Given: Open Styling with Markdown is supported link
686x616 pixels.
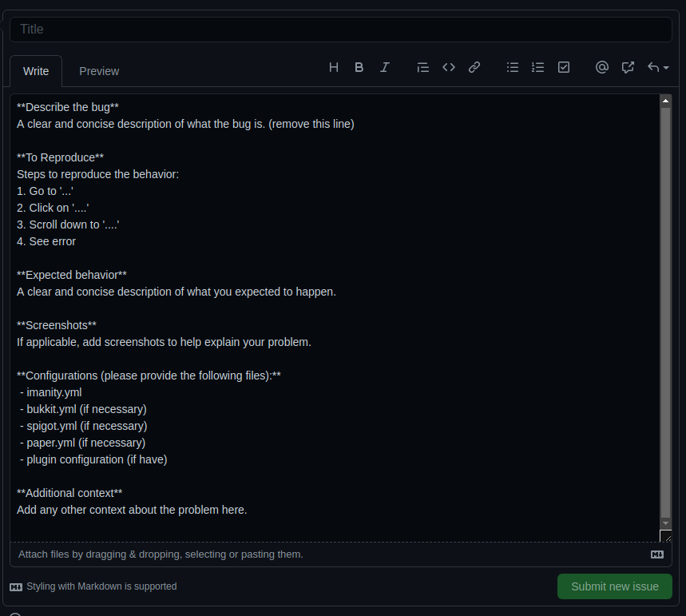Looking at the screenshot, I should pos(93,586).
